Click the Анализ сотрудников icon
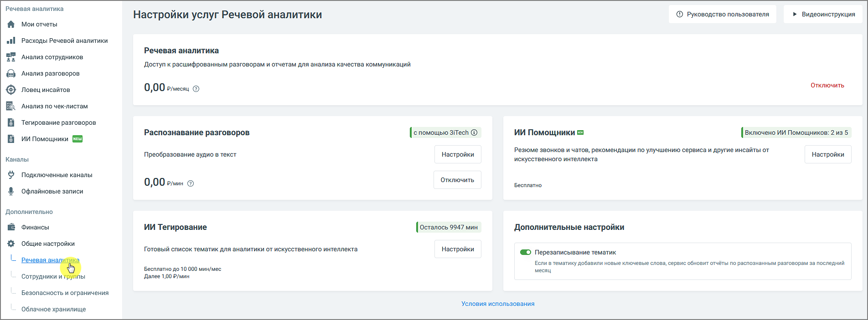This screenshot has height=320, width=868. (11, 57)
